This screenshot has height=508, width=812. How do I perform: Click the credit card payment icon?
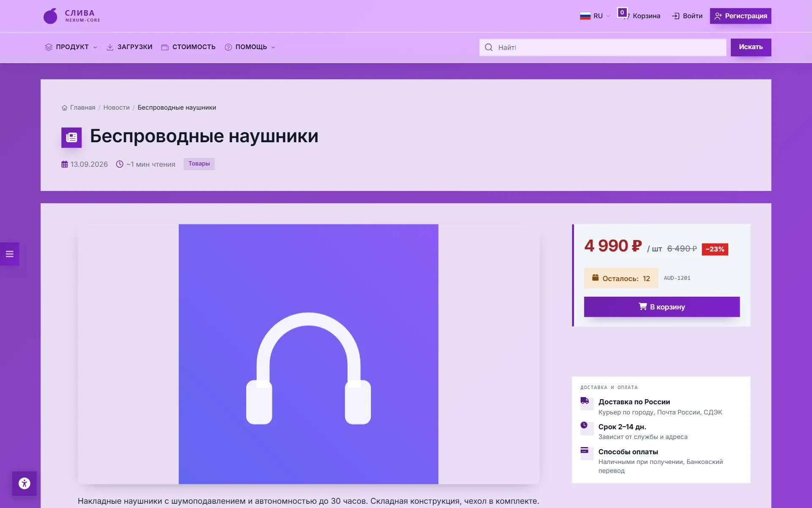[x=584, y=450]
